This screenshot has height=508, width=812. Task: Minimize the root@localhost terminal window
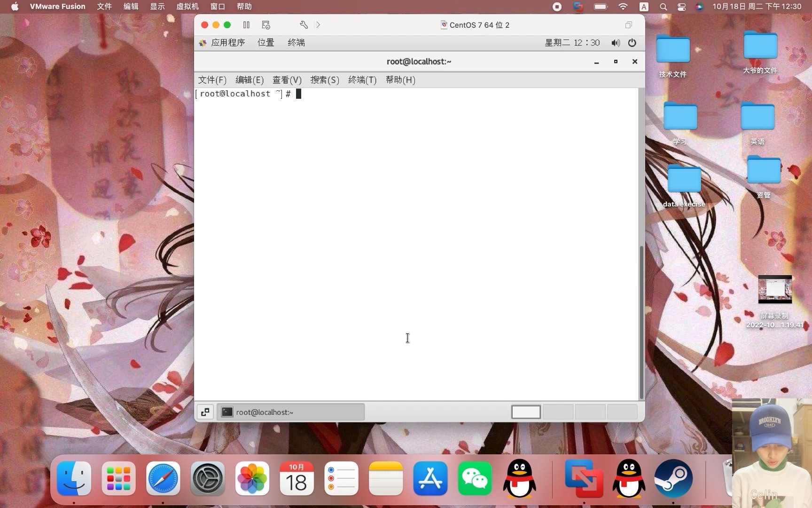596,62
